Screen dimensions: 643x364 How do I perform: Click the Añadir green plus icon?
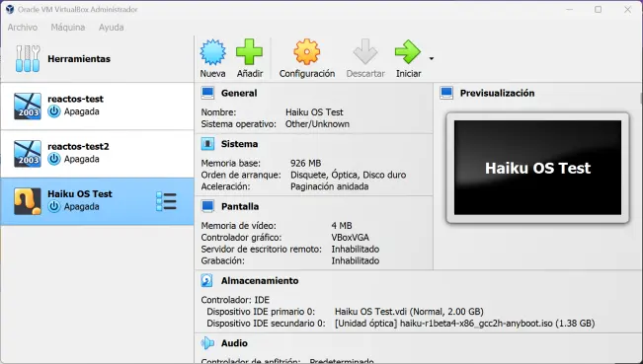click(249, 51)
